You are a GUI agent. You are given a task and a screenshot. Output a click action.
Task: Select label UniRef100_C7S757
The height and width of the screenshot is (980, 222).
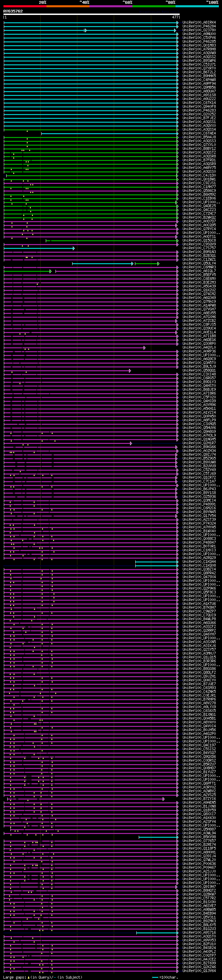[x=199, y=248]
